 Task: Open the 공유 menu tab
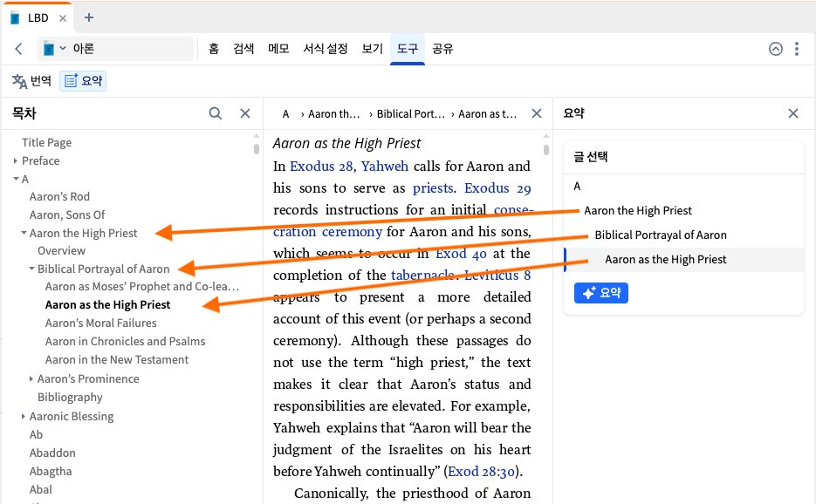(x=442, y=49)
